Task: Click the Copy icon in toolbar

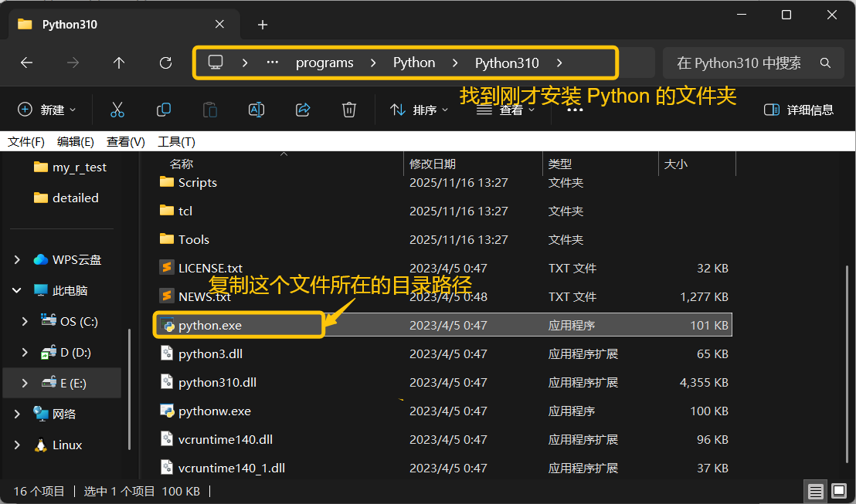Action: click(164, 110)
